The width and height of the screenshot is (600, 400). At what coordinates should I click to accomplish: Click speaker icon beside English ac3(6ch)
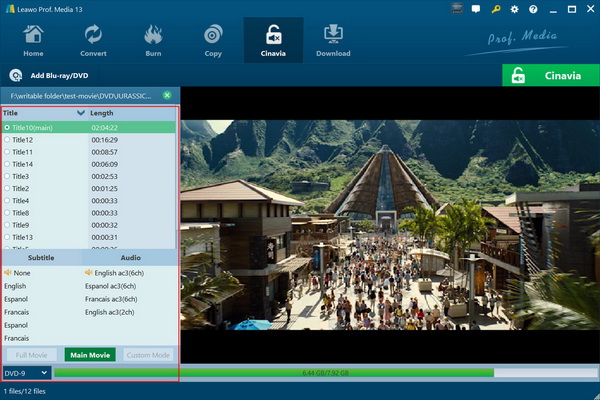[x=89, y=273]
